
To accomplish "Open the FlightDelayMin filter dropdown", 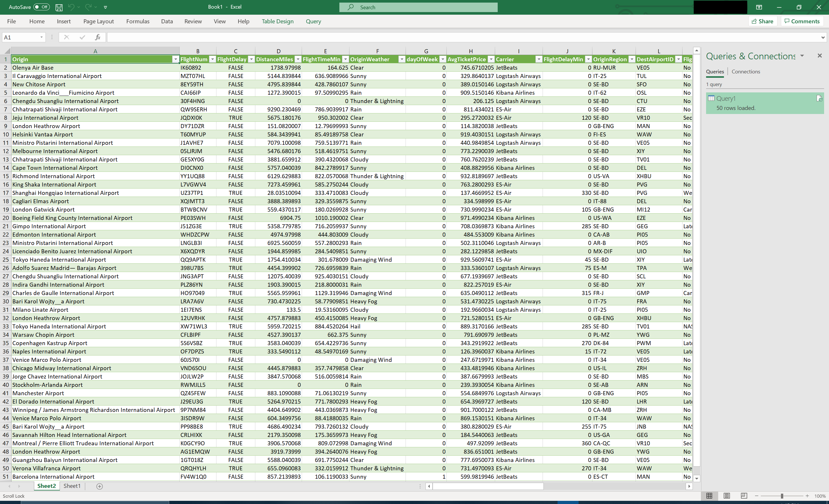I will (x=588, y=59).
